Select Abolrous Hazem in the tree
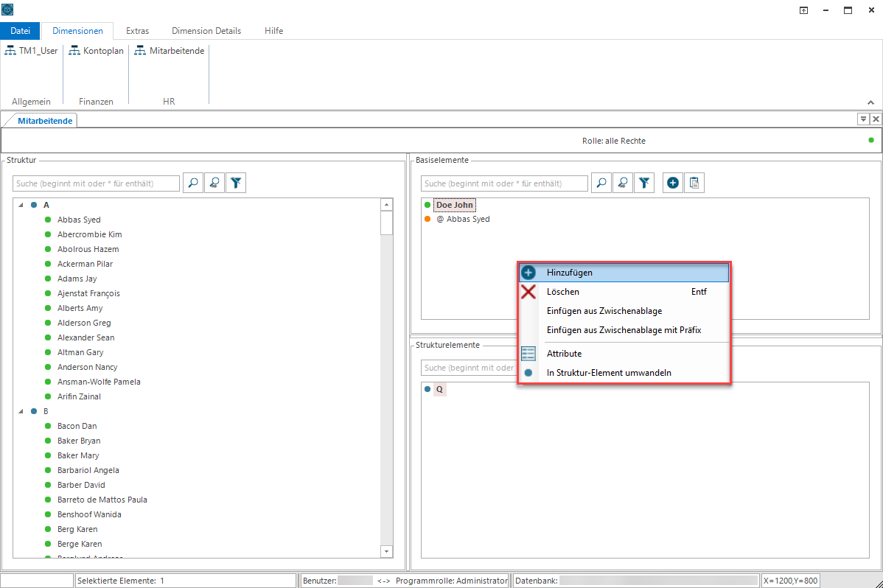 coord(88,249)
